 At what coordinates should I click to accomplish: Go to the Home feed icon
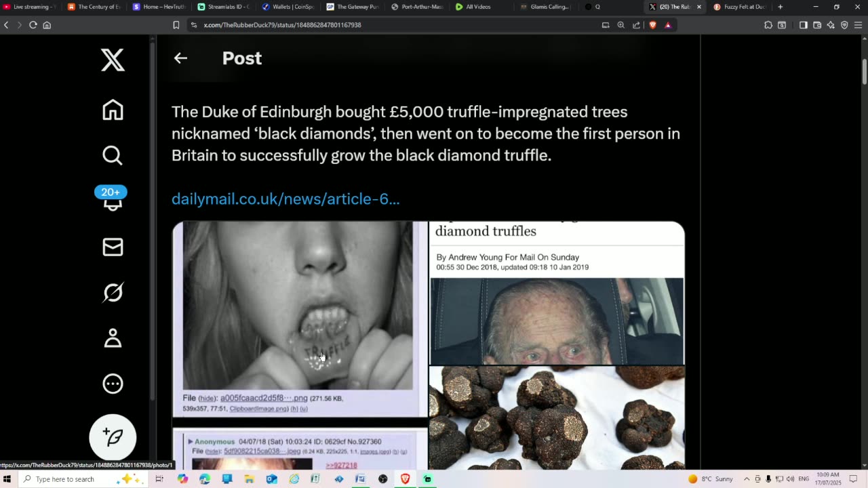113,110
